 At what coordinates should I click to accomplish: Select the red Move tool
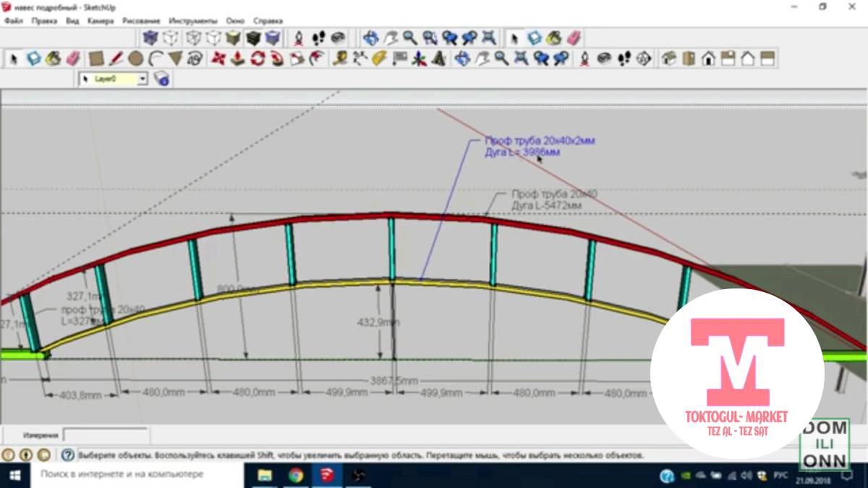pos(218,59)
